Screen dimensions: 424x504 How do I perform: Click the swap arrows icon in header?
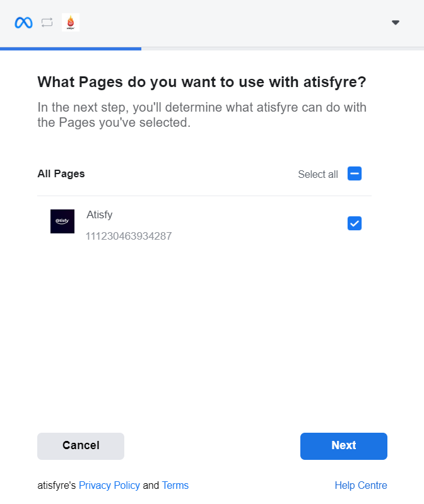47,23
